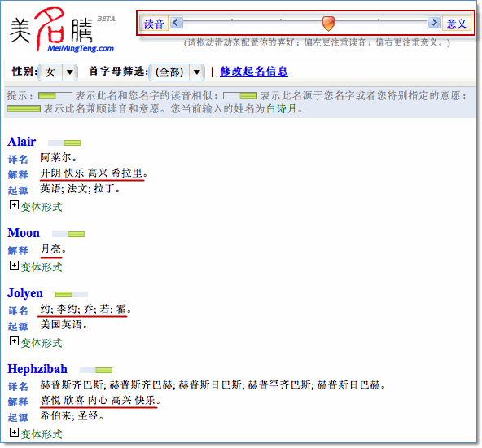
Task: Open the Hephzibah name link
Action: point(37,369)
